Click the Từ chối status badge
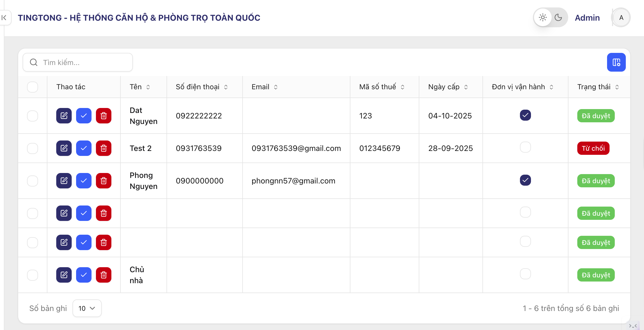644x330 pixels. pyautogui.click(x=593, y=148)
